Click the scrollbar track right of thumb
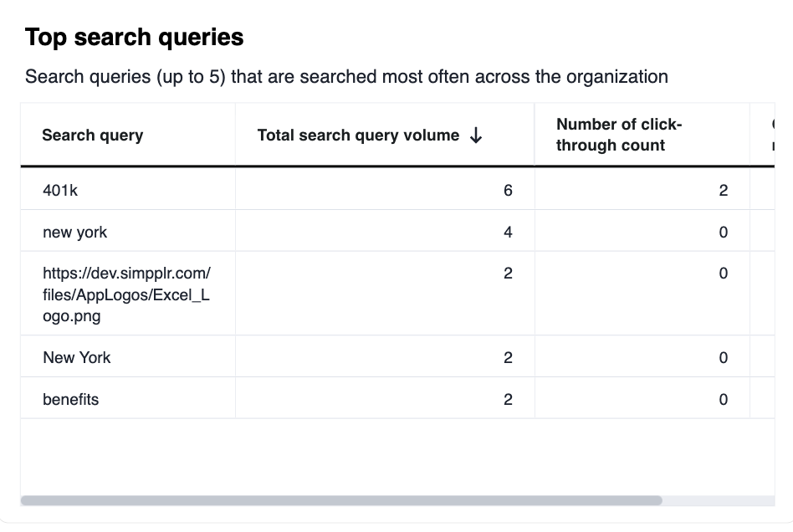The height and width of the screenshot is (532, 793). pos(718,500)
